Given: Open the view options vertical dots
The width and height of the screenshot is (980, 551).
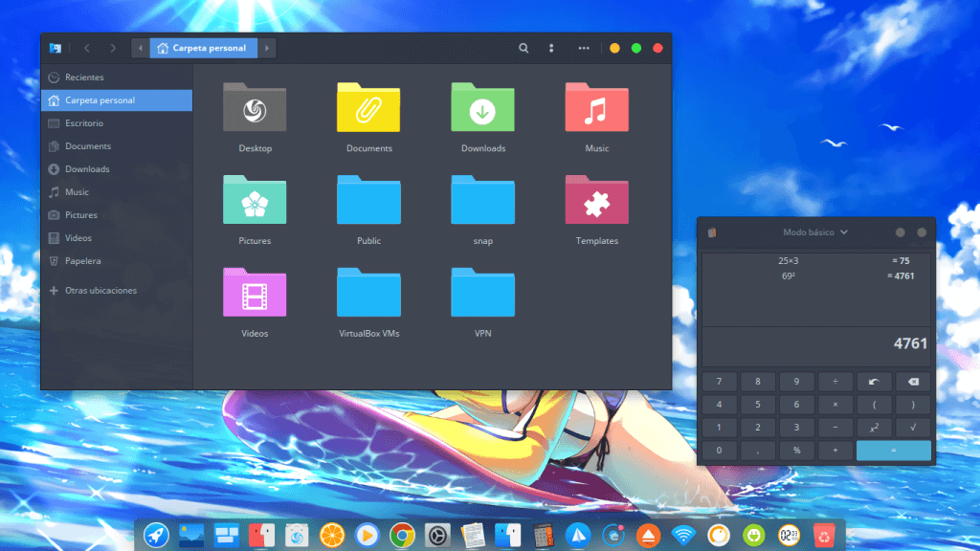Looking at the screenshot, I should [551, 48].
